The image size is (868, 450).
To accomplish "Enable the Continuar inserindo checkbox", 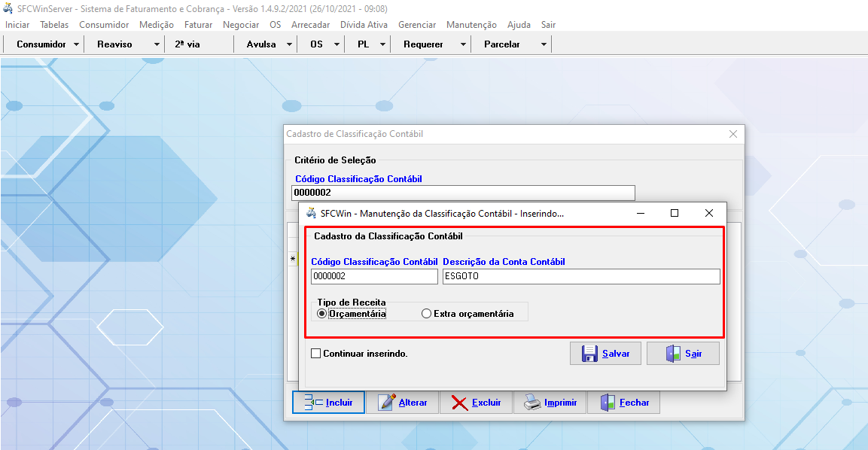I will click(316, 353).
